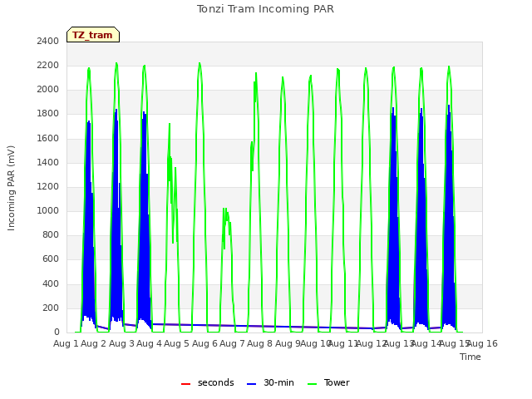
Task: Select the 1600 y-axis tick label
Action: pyautogui.click(x=48, y=139)
